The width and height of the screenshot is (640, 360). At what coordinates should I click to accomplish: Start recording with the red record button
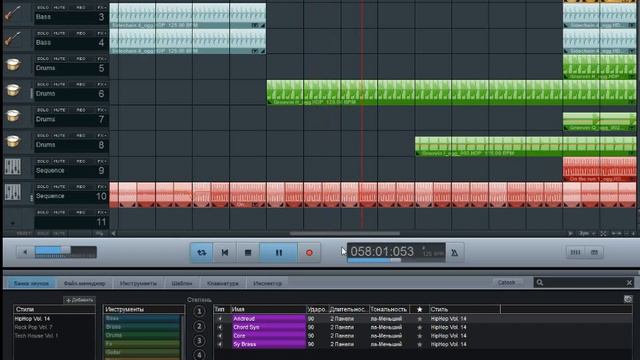309,253
